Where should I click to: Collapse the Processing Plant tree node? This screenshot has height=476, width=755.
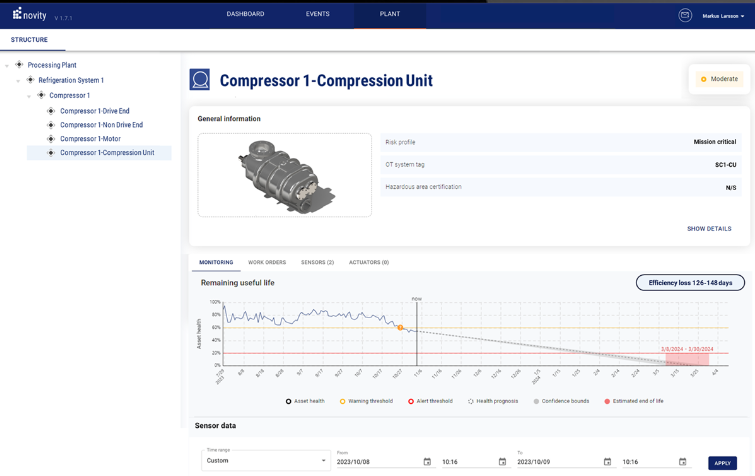(7, 65)
